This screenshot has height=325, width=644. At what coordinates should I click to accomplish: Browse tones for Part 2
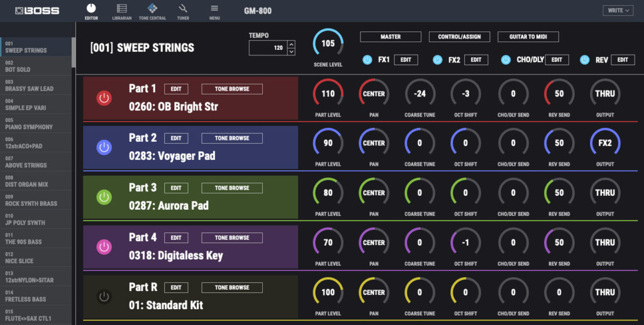[x=232, y=138]
